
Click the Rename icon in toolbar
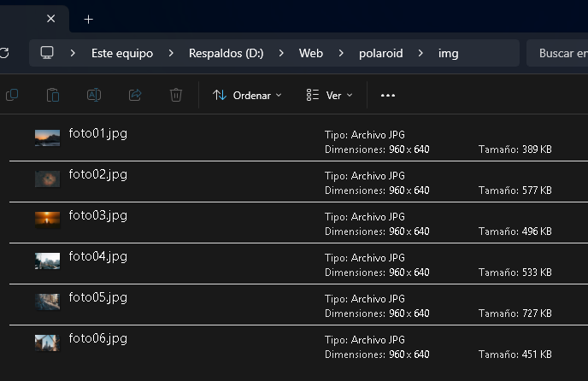pos(94,95)
